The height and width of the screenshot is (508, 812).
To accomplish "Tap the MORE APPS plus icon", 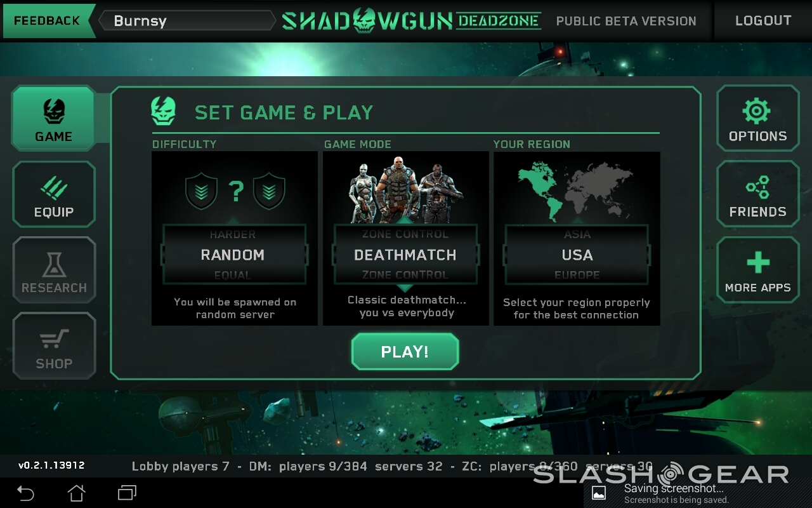I will coord(757,270).
